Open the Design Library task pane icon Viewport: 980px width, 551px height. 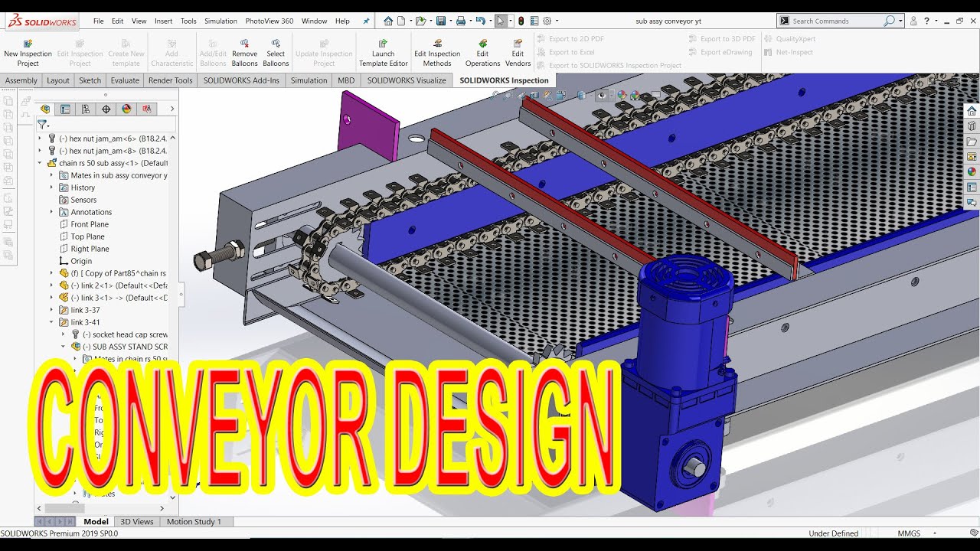point(972,126)
